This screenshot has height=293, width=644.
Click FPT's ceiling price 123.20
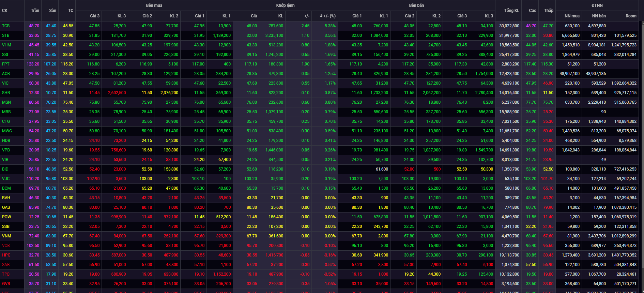coord(33,64)
